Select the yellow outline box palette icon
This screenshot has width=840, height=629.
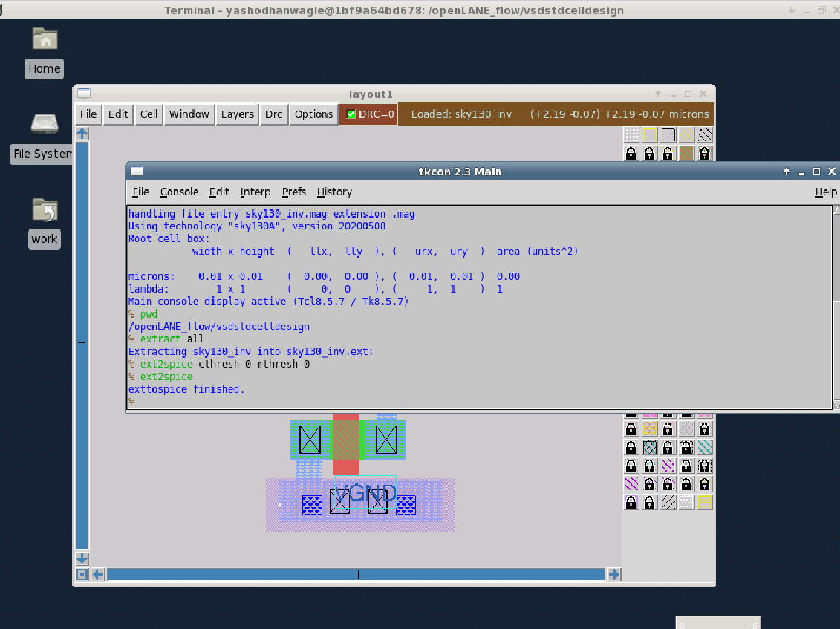(650, 134)
